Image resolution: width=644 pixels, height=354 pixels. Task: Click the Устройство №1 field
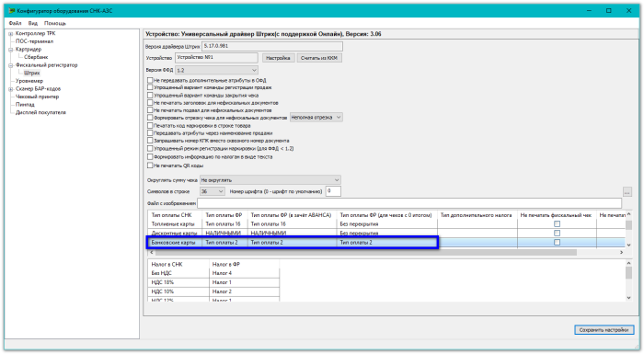click(x=216, y=58)
